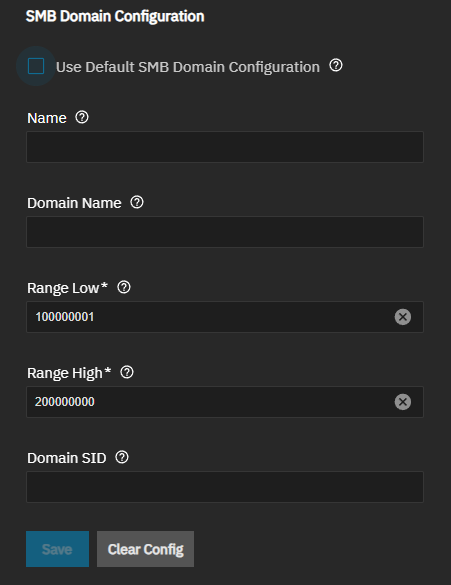
Task: Click the Domain SID input field
Action: click(225, 487)
